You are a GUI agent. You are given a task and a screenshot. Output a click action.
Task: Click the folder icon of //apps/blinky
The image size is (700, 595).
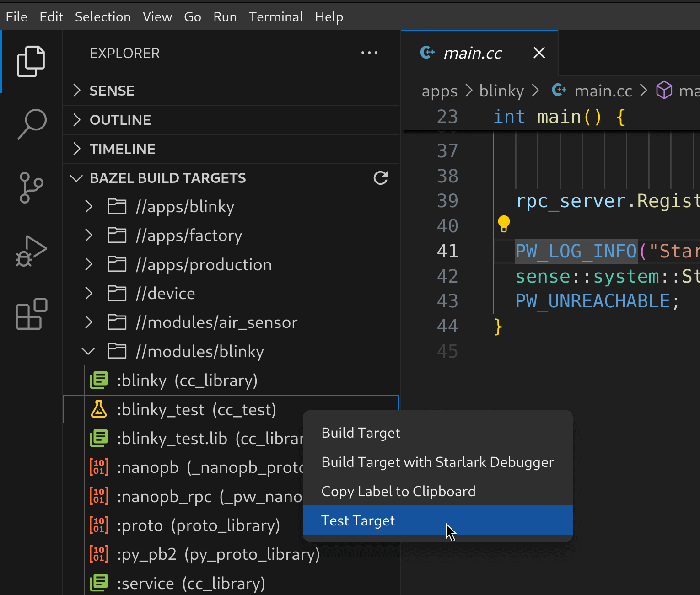(x=117, y=207)
